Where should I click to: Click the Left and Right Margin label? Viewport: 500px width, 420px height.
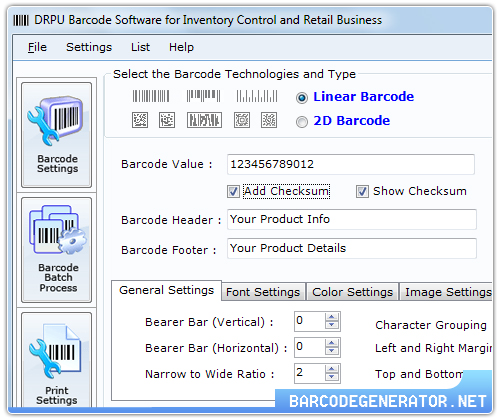(x=433, y=348)
